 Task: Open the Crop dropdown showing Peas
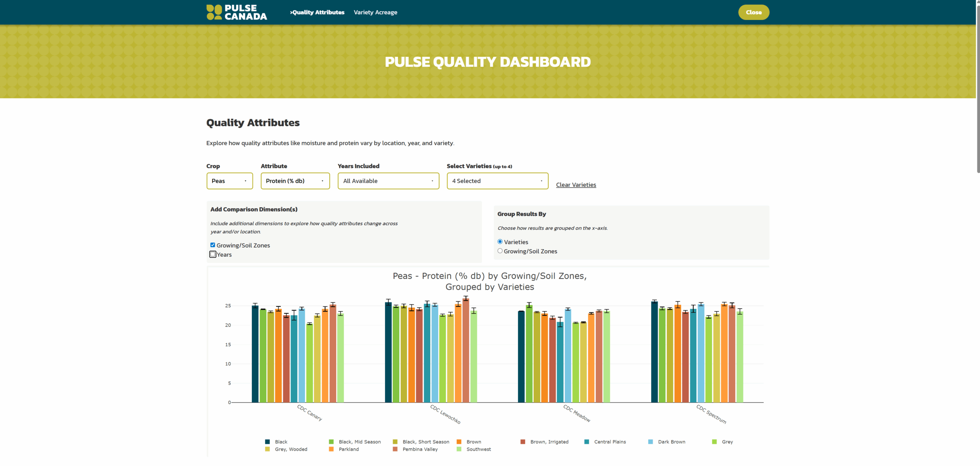229,181
